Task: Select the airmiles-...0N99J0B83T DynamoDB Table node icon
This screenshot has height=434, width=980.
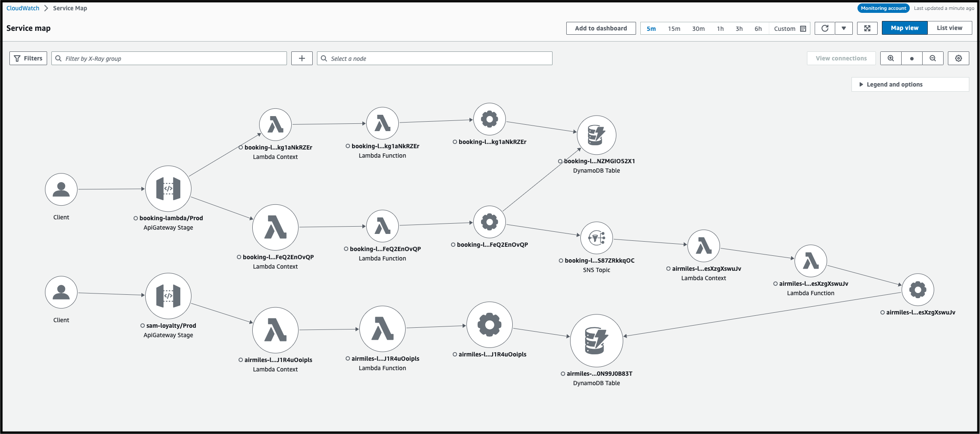Action: pyautogui.click(x=597, y=341)
